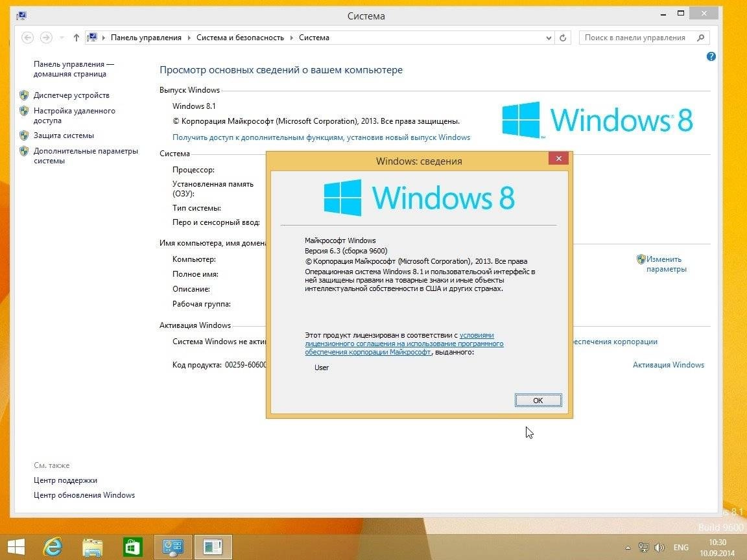
Task: Select Система breadcrumb item
Action: coord(314,38)
